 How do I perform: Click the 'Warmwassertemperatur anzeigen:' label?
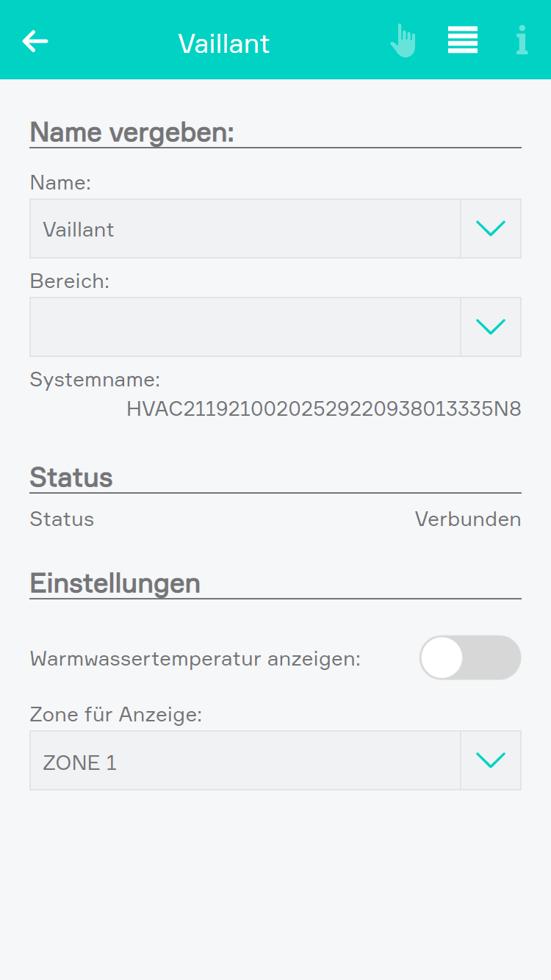coord(195,659)
